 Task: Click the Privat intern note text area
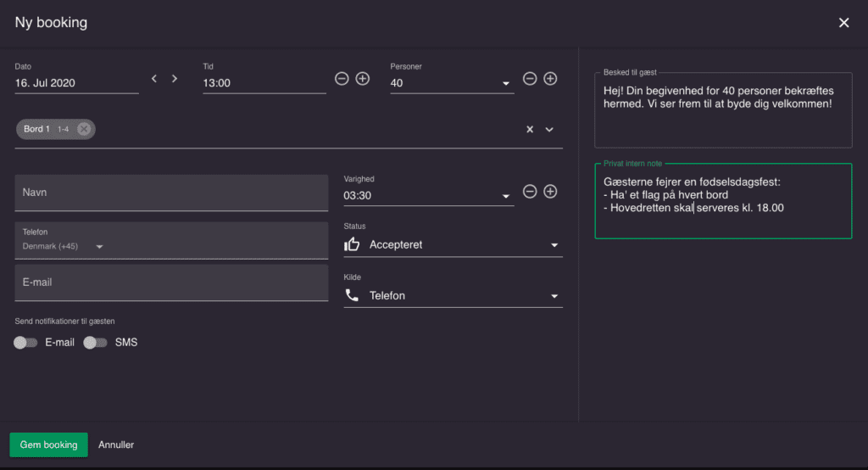[x=723, y=201]
